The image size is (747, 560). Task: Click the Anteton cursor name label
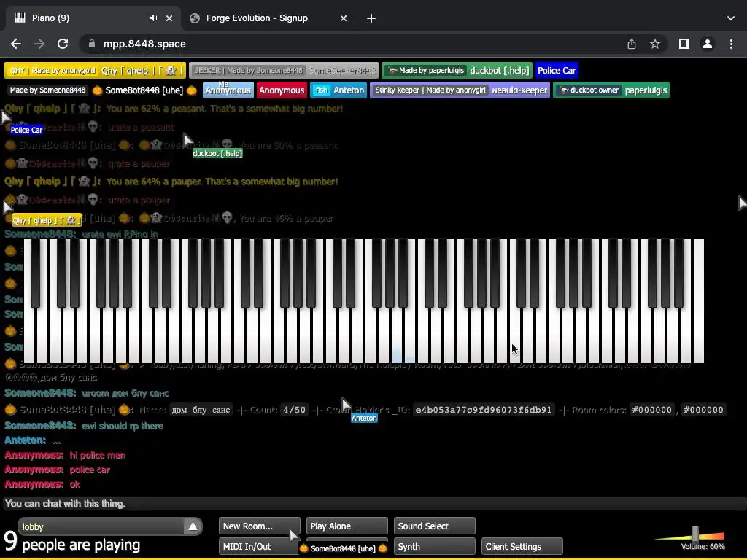tap(364, 418)
